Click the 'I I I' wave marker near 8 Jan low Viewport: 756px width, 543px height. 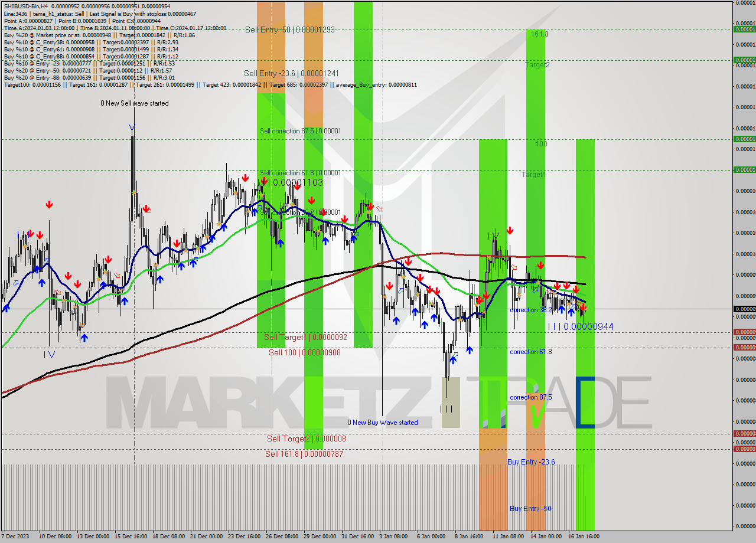[448, 407]
